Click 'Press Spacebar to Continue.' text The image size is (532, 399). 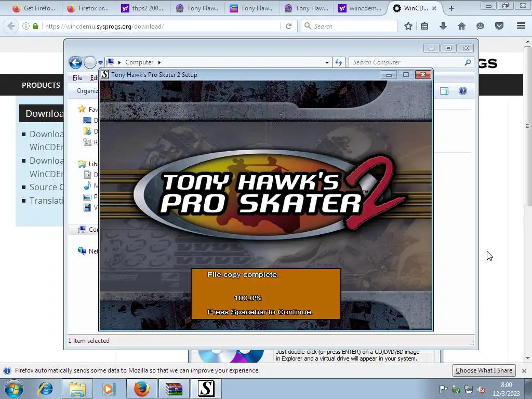[x=260, y=312]
